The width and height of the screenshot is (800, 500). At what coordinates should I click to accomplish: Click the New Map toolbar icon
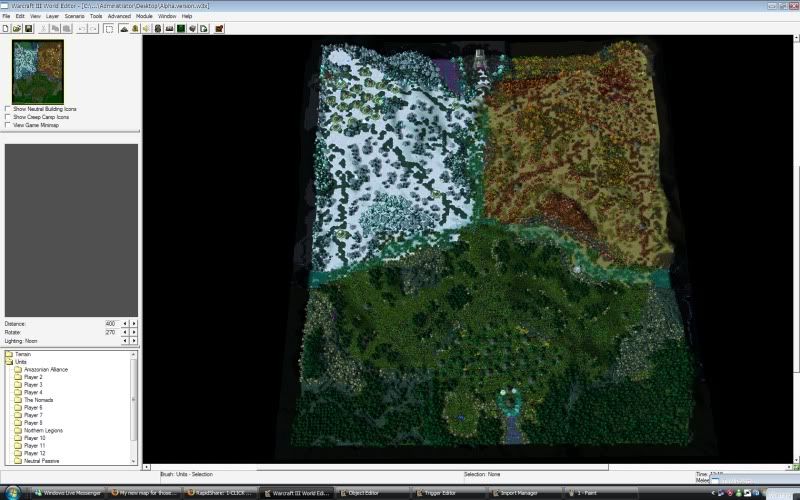[6, 29]
